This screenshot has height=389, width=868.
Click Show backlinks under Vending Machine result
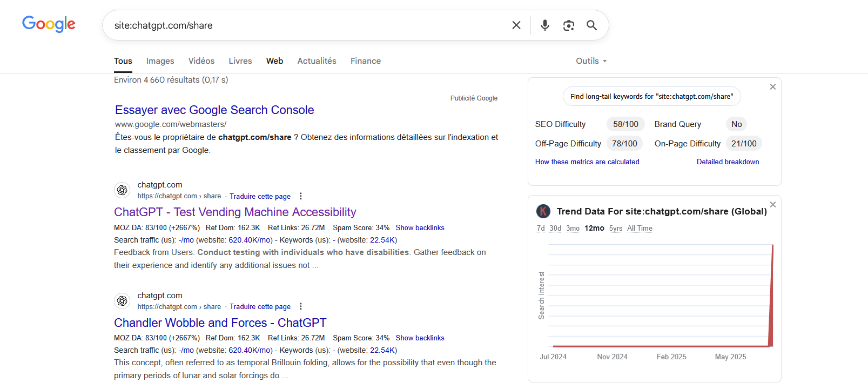click(x=420, y=227)
